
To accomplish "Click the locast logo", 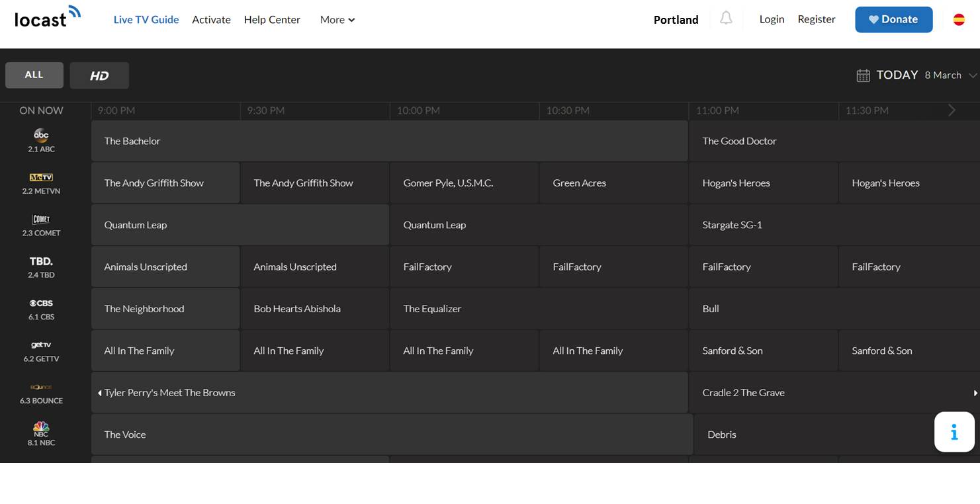I will [x=47, y=18].
